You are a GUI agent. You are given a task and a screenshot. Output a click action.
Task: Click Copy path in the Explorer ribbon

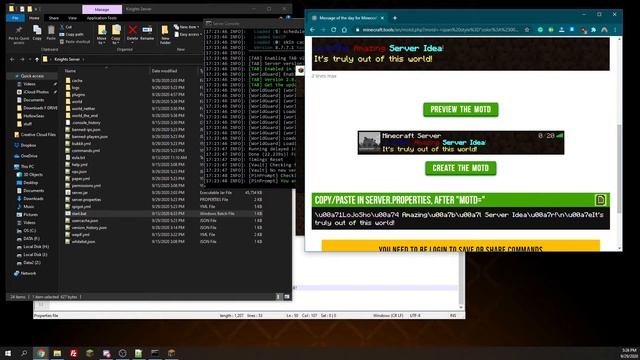tap(72, 34)
